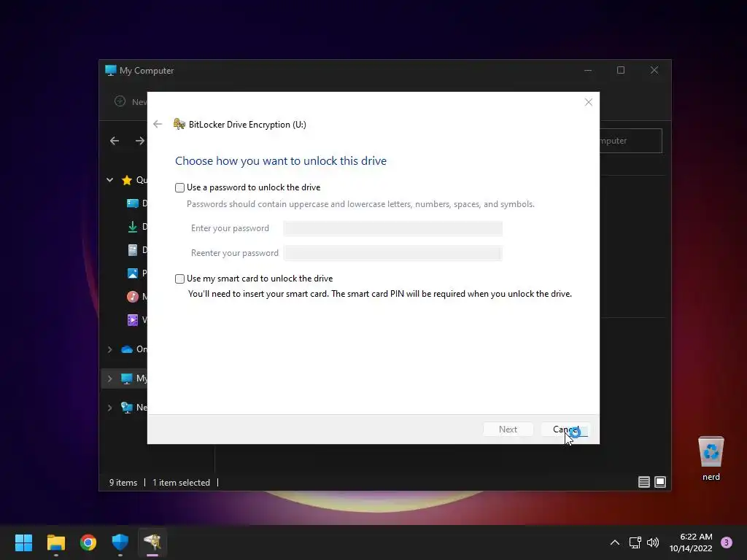The width and height of the screenshot is (747, 560).
Task: Expand the My Computer tree node
Action: point(109,378)
